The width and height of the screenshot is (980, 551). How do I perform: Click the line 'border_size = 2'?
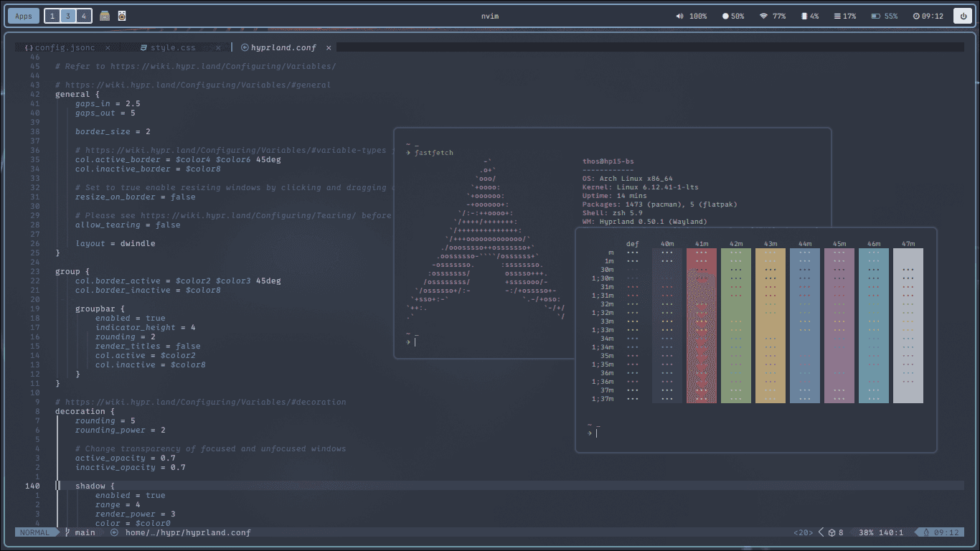pyautogui.click(x=113, y=131)
